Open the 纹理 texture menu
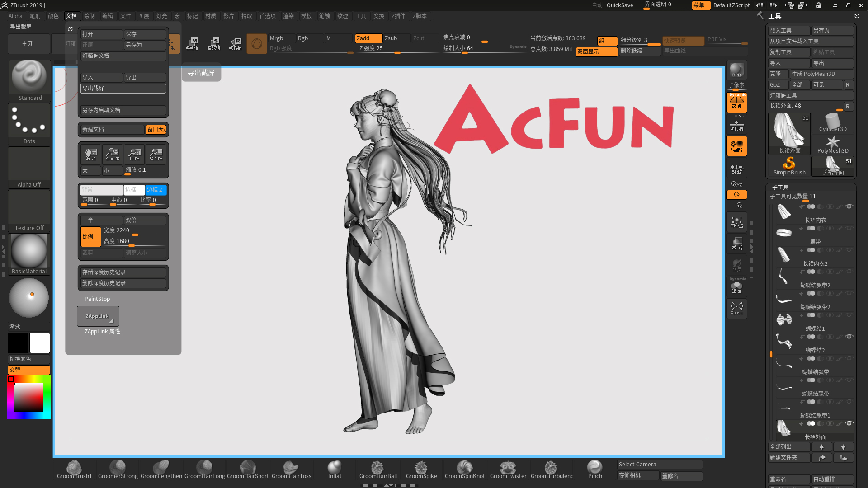Viewport: 868px width, 488px height. (x=343, y=16)
